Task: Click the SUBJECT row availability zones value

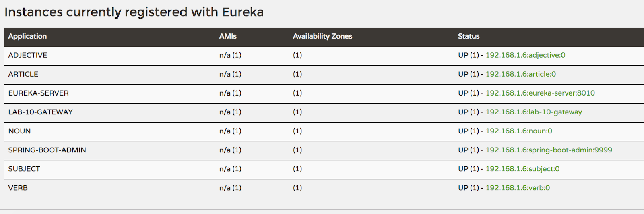Action: point(297,169)
